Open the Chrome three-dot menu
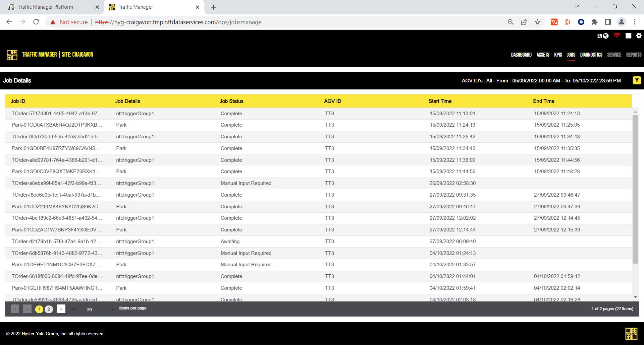The image size is (644, 345). point(635,22)
